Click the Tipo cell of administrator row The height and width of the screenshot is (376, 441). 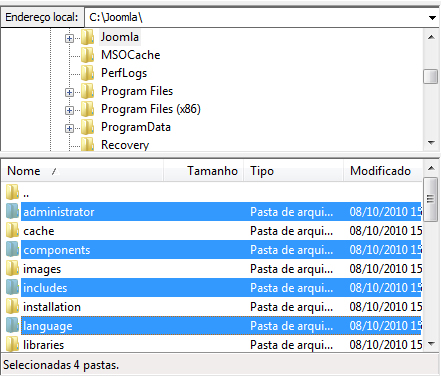click(x=292, y=212)
